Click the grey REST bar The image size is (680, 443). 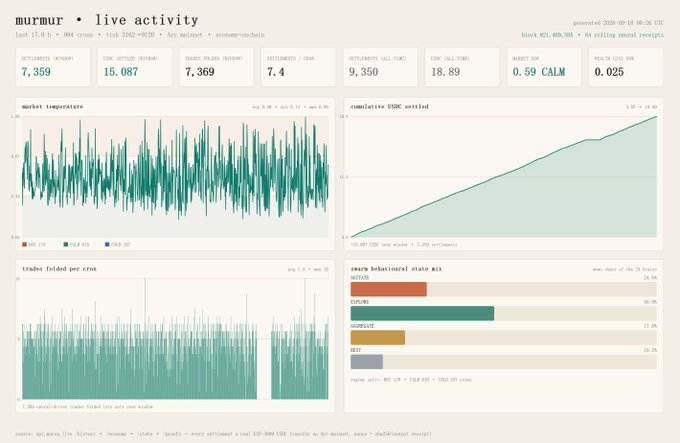[x=366, y=362]
